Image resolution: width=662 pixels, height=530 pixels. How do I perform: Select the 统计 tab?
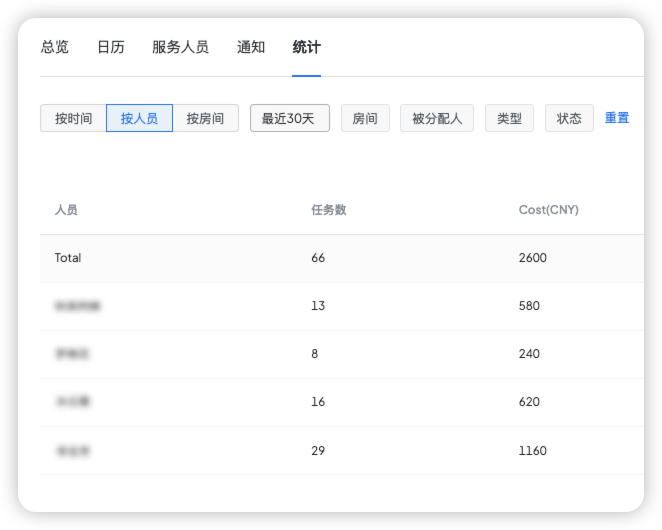click(x=306, y=47)
